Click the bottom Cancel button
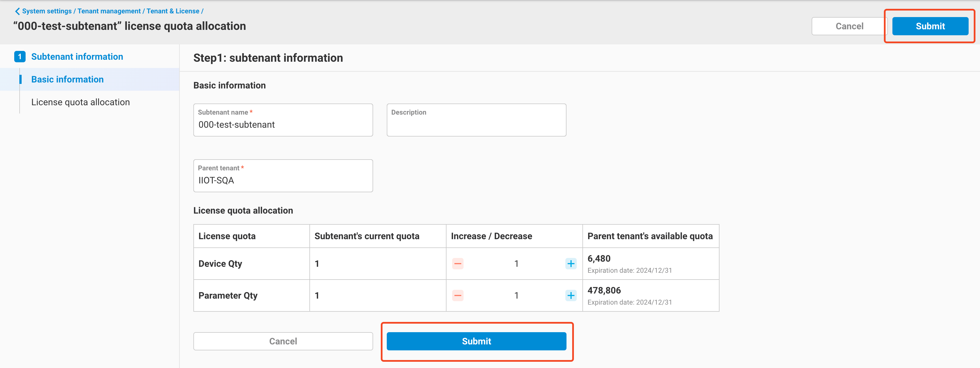980x368 pixels. [x=283, y=341]
